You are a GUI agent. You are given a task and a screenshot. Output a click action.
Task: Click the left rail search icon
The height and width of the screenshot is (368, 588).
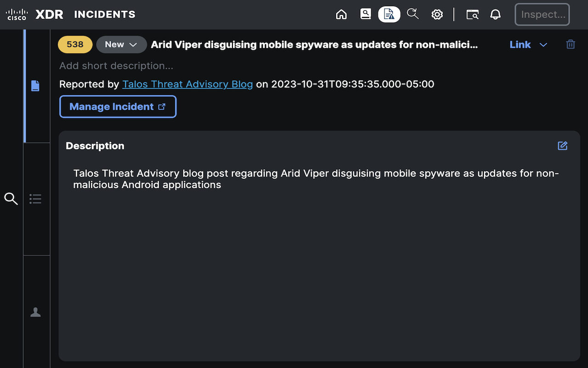pyautogui.click(x=11, y=199)
